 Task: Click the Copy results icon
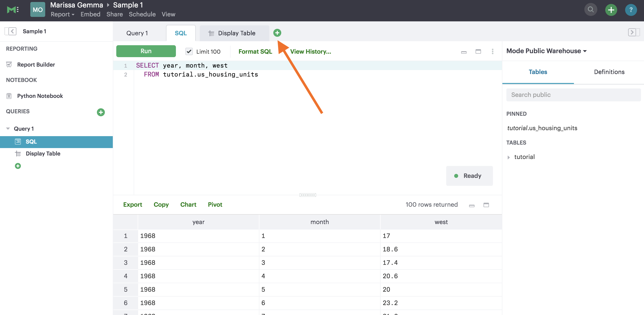(x=161, y=204)
